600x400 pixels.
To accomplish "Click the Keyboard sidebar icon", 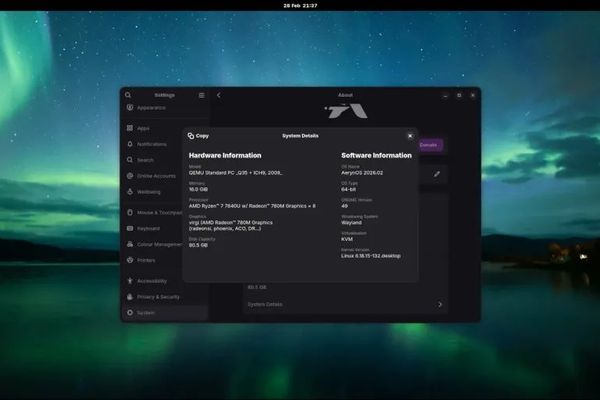I will pos(130,229).
